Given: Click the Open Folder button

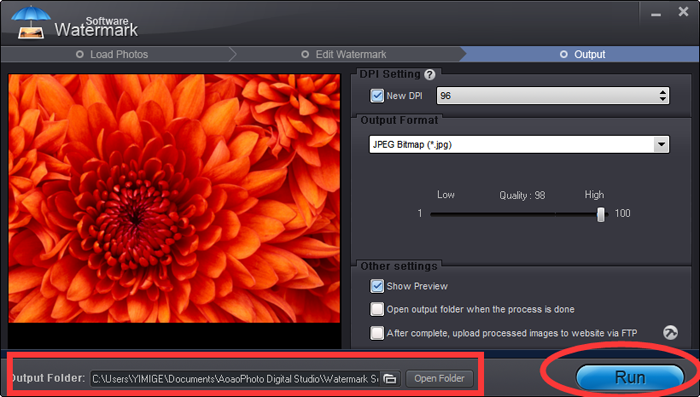Looking at the screenshot, I should (x=439, y=379).
